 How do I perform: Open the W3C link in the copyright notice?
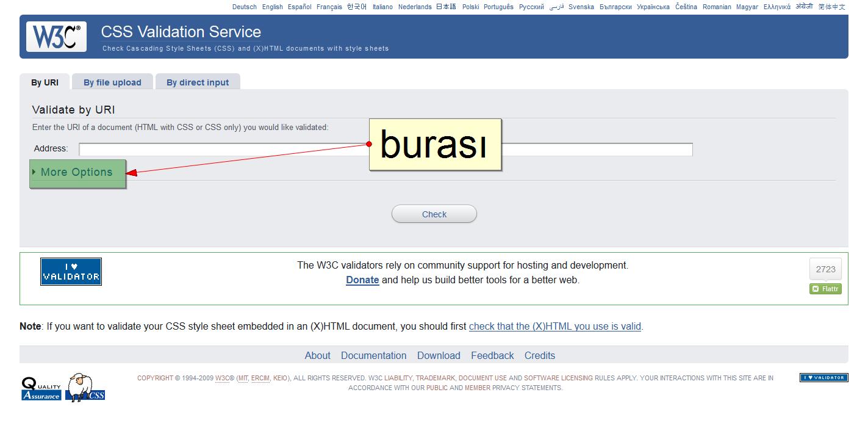tap(222, 379)
